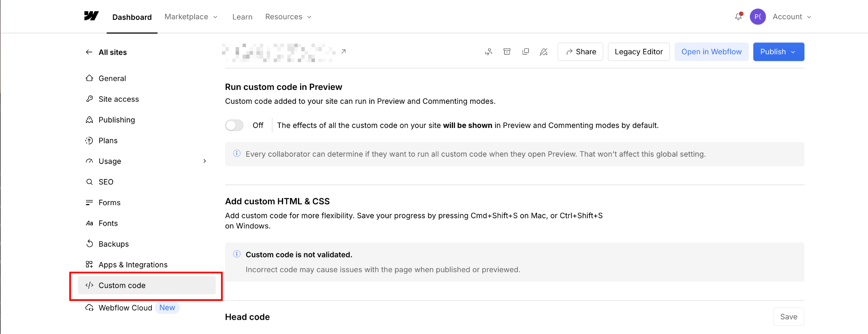Open site in new tab arrow icon
Screen dimensions: 868x334
[344, 51]
